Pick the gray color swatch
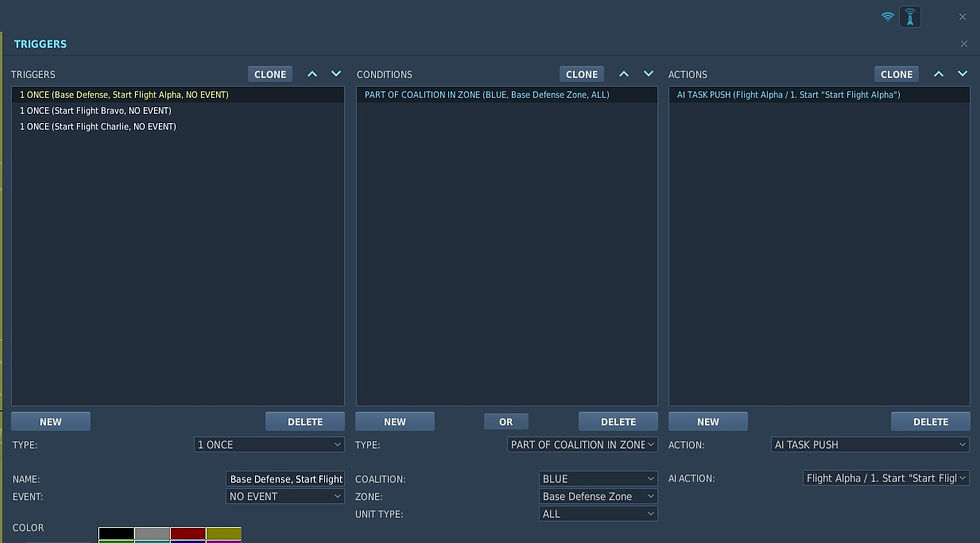Screen dimensions: 980x543 click(152, 533)
